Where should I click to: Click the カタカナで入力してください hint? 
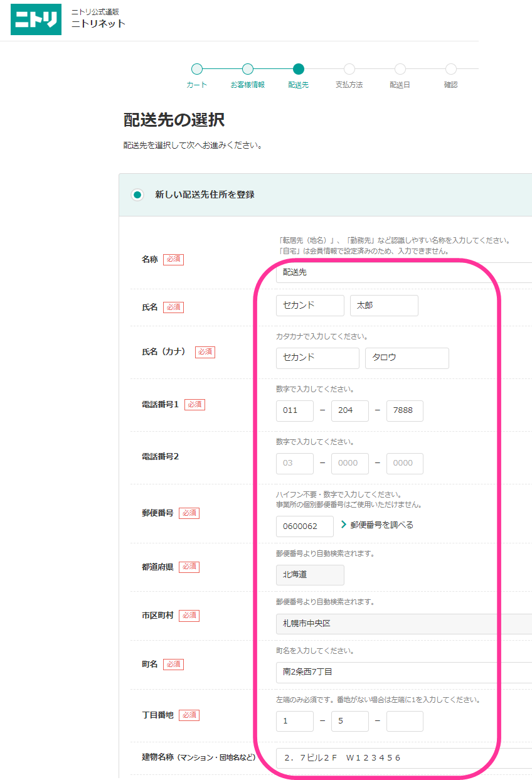point(322,336)
